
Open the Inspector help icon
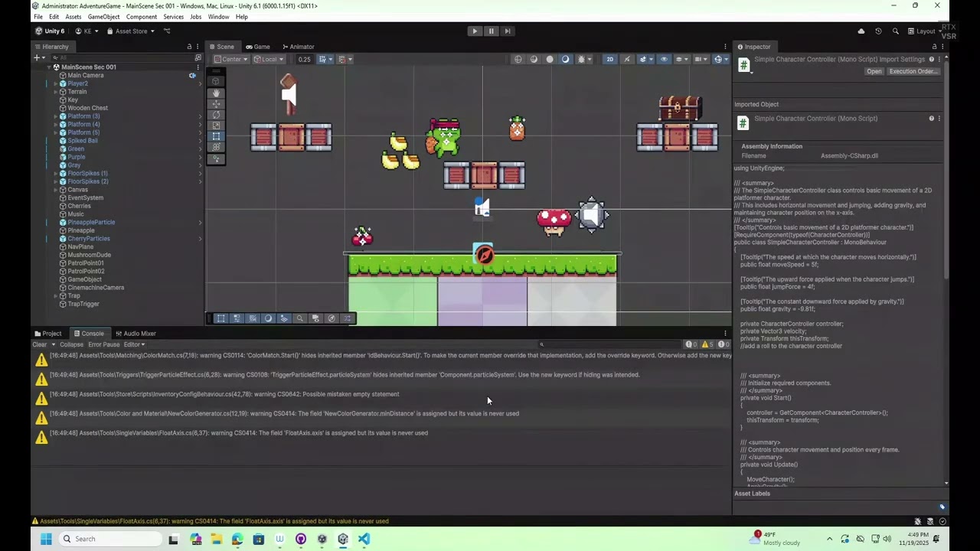click(x=932, y=60)
